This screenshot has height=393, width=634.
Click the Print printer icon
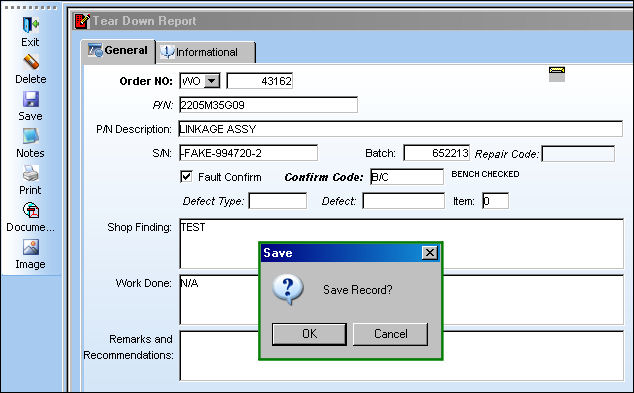[x=31, y=173]
